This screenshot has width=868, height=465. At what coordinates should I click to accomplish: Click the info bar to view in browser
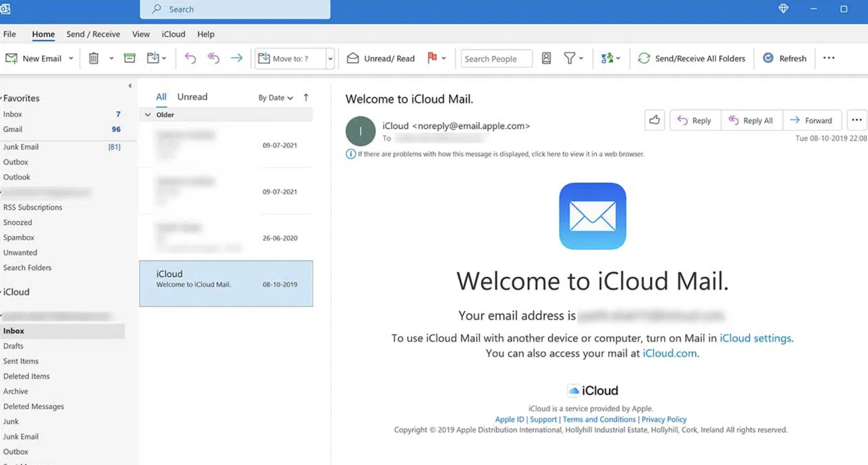point(495,154)
